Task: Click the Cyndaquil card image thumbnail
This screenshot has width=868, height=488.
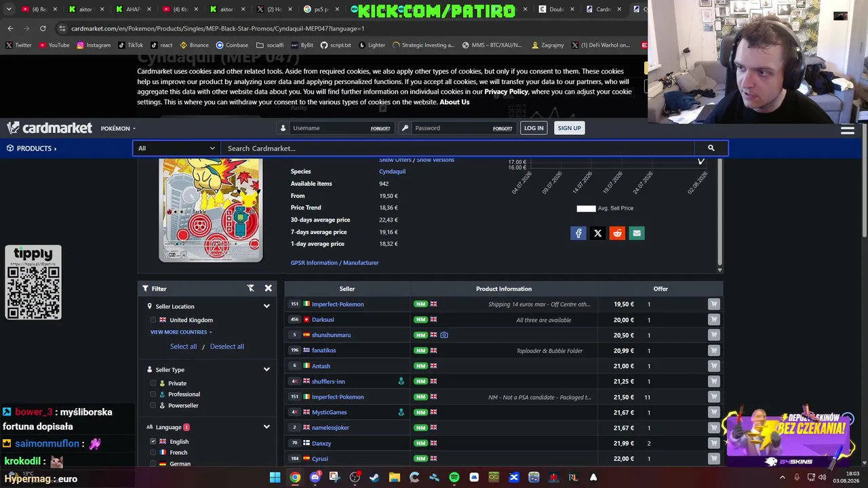Action: click(x=210, y=210)
